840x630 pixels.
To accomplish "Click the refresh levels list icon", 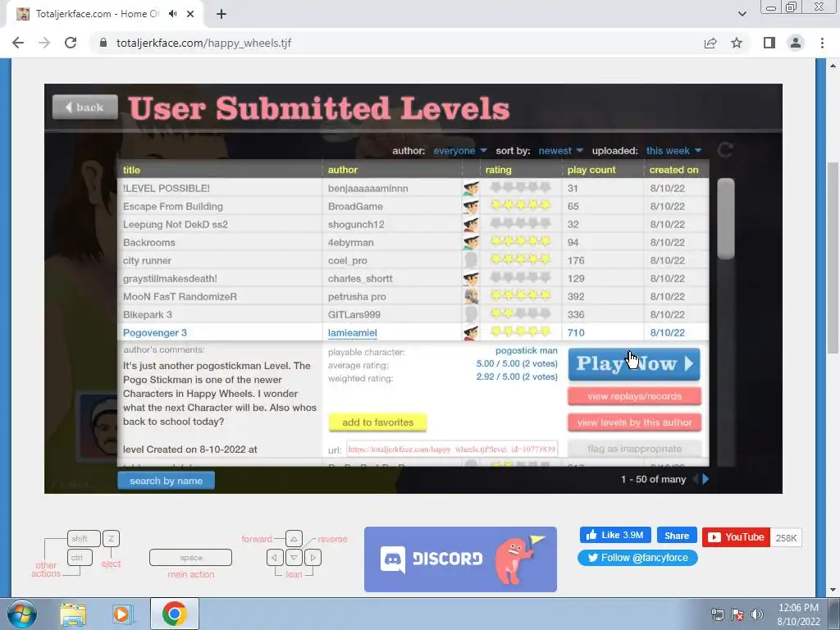I will coord(725,150).
